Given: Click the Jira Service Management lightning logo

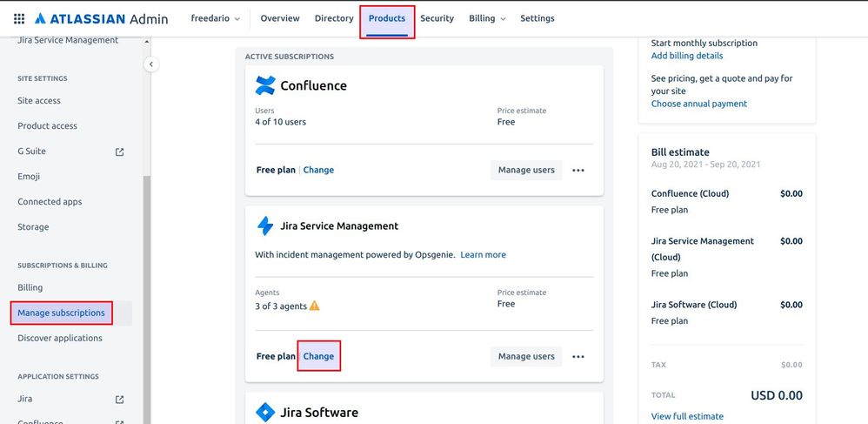Looking at the screenshot, I should (265, 226).
